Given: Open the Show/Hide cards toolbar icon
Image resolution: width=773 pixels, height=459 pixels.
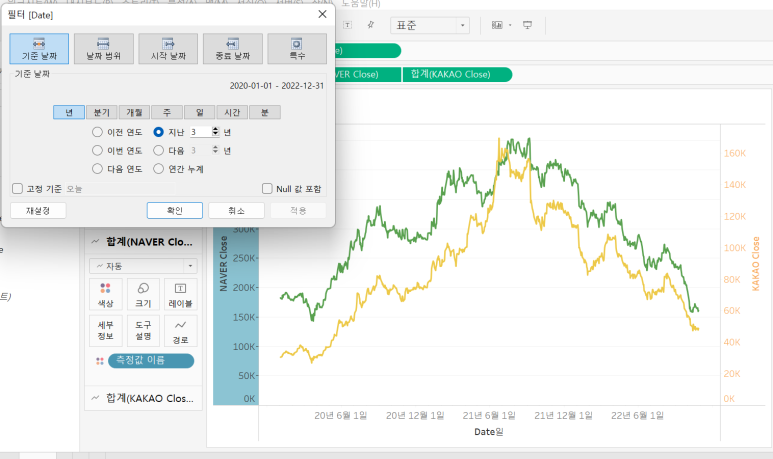Looking at the screenshot, I should click(x=497, y=25).
